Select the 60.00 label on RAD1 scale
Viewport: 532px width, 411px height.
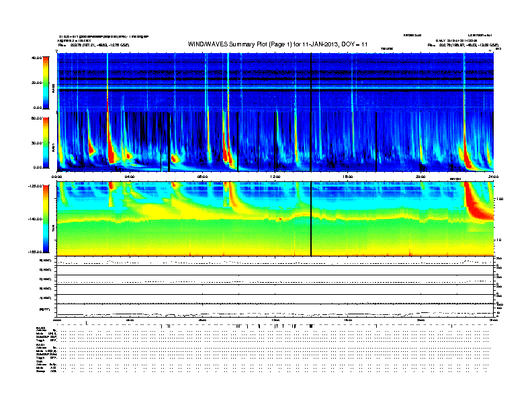pos(36,118)
